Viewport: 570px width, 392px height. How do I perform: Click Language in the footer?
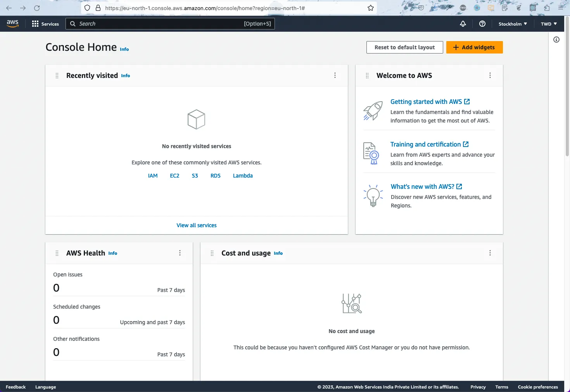coord(45,387)
